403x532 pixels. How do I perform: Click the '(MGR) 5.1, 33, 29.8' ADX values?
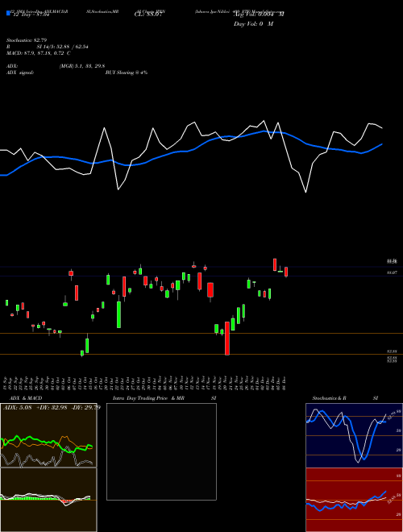81,66
